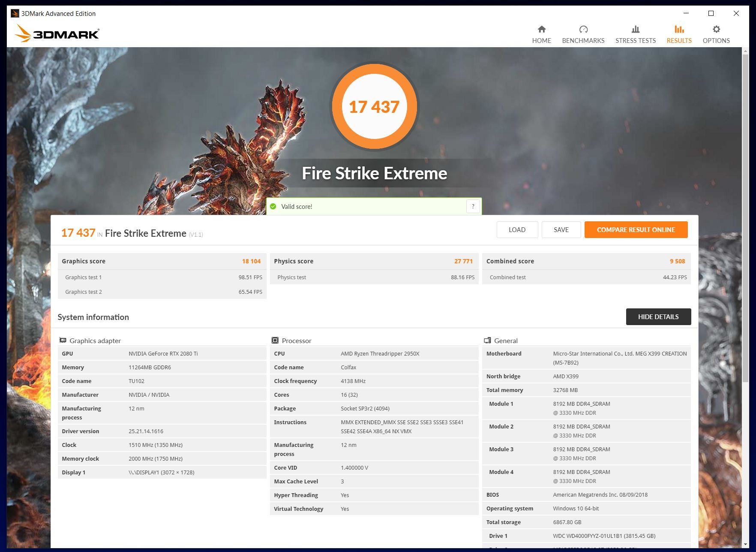The image size is (756, 552).
Task: Click the scrollbar down arrow
Action: tap(745, 545)
